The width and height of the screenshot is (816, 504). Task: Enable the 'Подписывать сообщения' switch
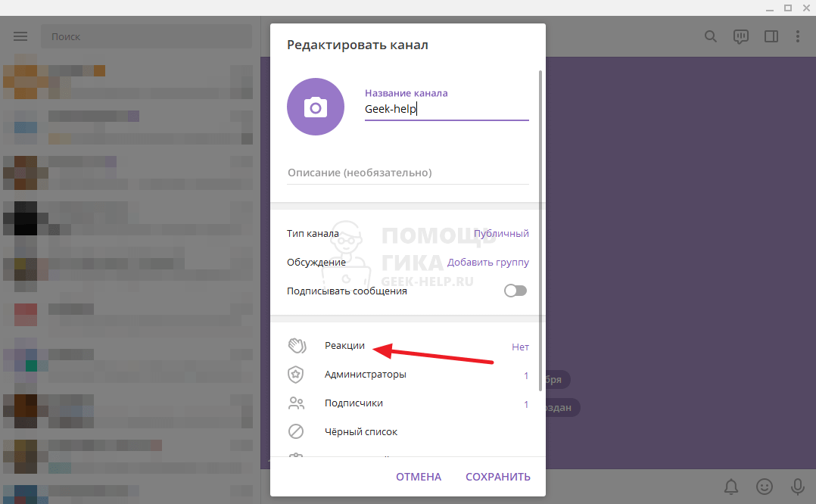click(x=515, y=291)
